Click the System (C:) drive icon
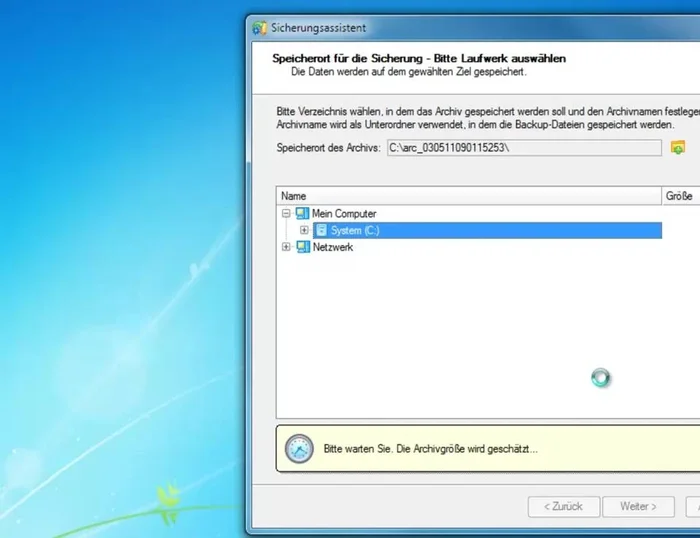The width and height of the screenshot is (700, 538). click(x=321, y=231)
